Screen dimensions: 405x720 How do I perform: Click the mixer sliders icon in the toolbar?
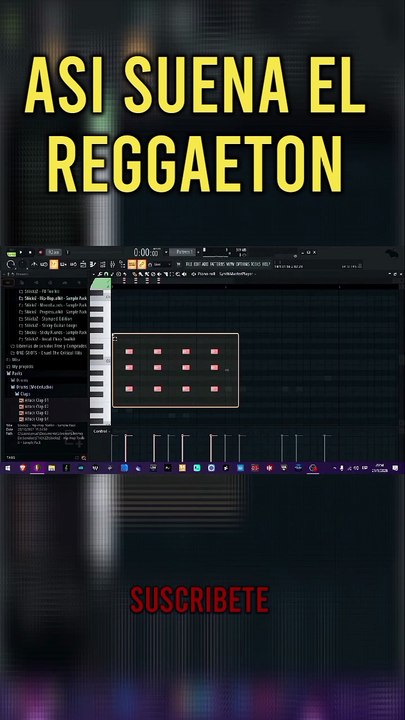[112, 264]
